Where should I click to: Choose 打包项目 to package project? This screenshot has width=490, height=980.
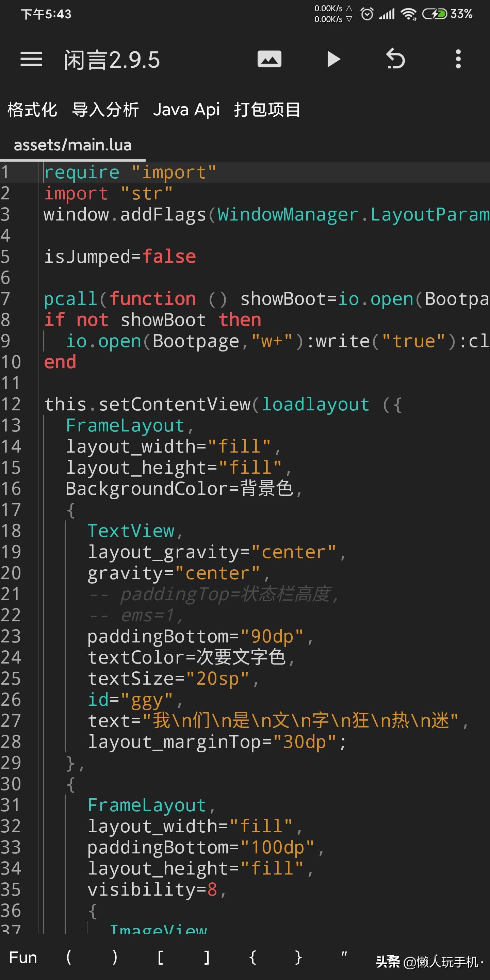point(267,110)
